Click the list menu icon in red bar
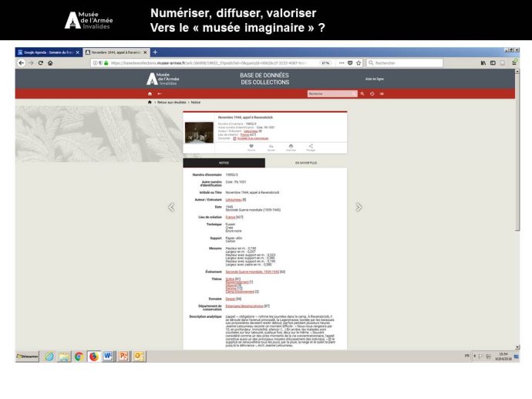 382,93
